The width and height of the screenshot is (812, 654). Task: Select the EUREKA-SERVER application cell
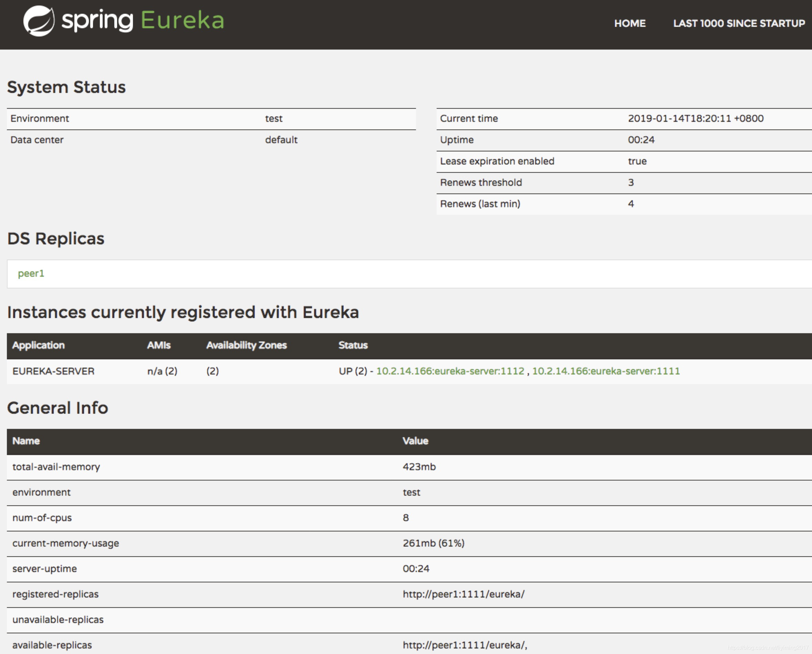[x=53, y=371]
